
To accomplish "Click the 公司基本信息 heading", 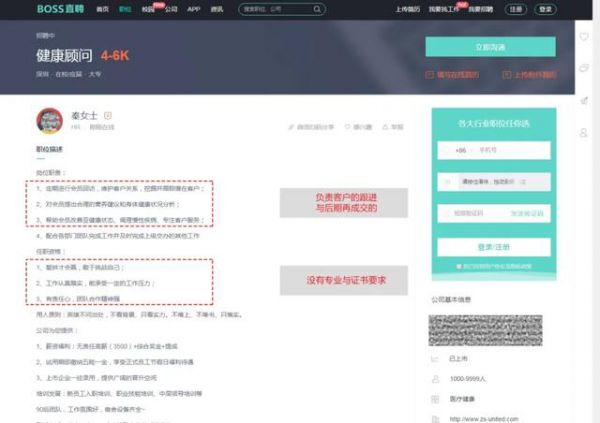I will 451,300.
